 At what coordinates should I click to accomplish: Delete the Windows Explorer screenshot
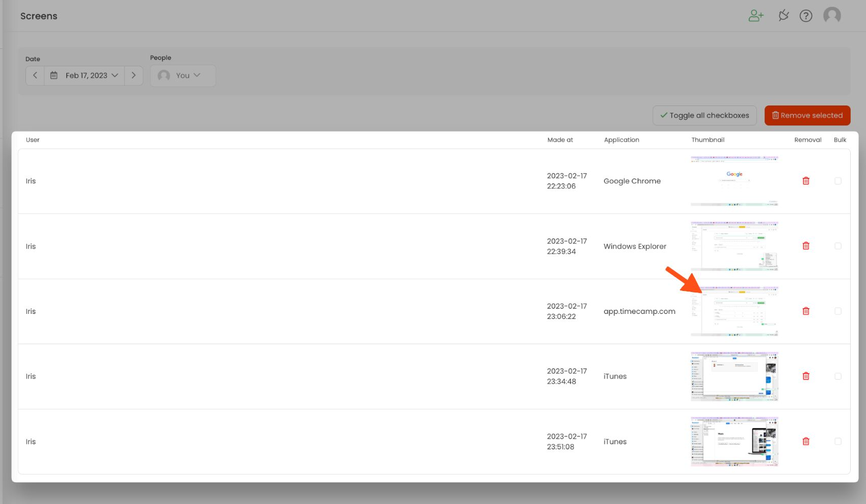point(806,246)
